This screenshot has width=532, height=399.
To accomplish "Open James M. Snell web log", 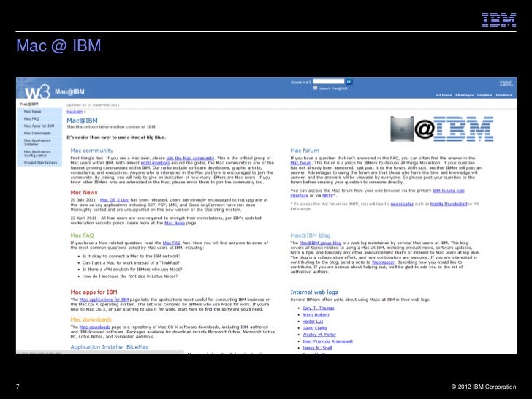I will (x=317, y=348).
